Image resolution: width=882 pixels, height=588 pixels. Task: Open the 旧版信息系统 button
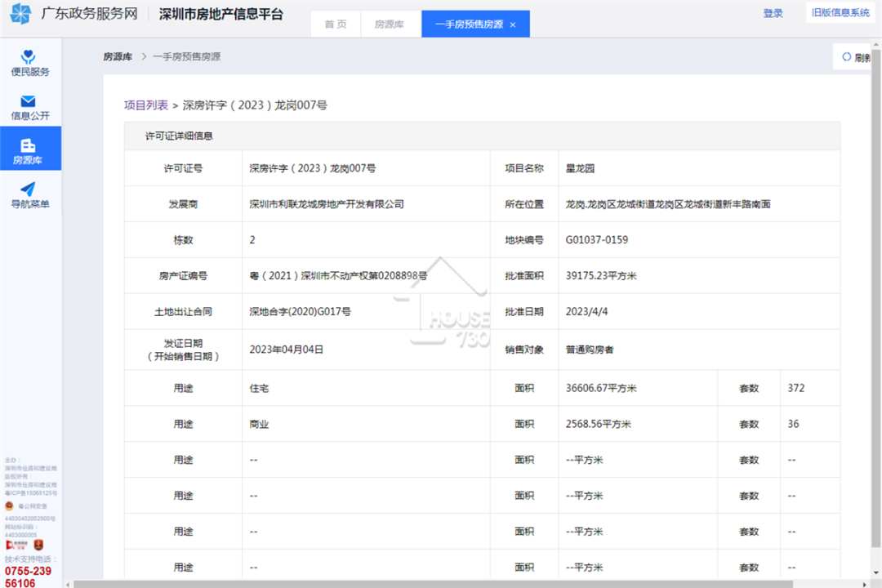coord(840,13)
